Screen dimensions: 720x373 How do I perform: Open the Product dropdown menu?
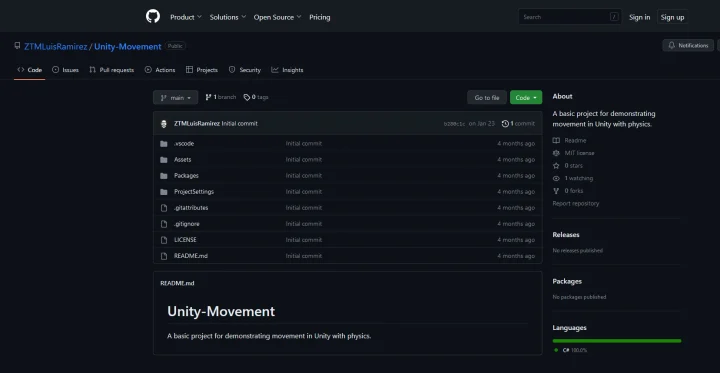point(186,17)
